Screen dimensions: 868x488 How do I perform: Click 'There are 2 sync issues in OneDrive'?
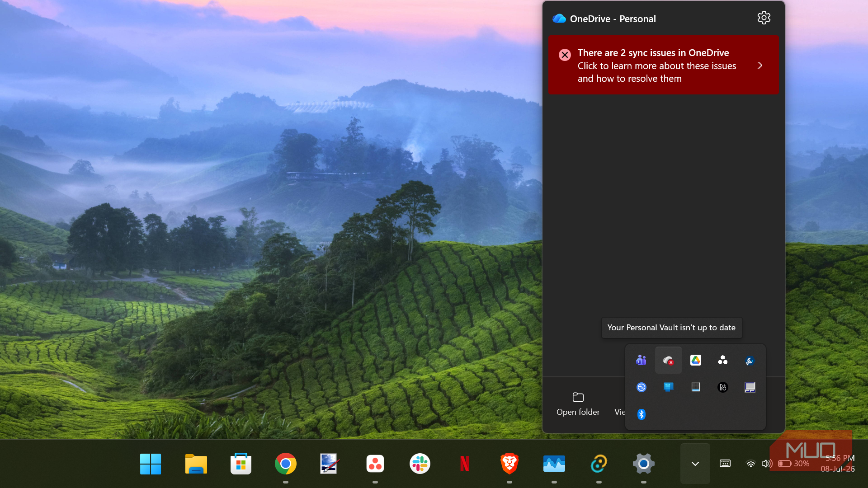pyautogui.click(x=653, y=53)
